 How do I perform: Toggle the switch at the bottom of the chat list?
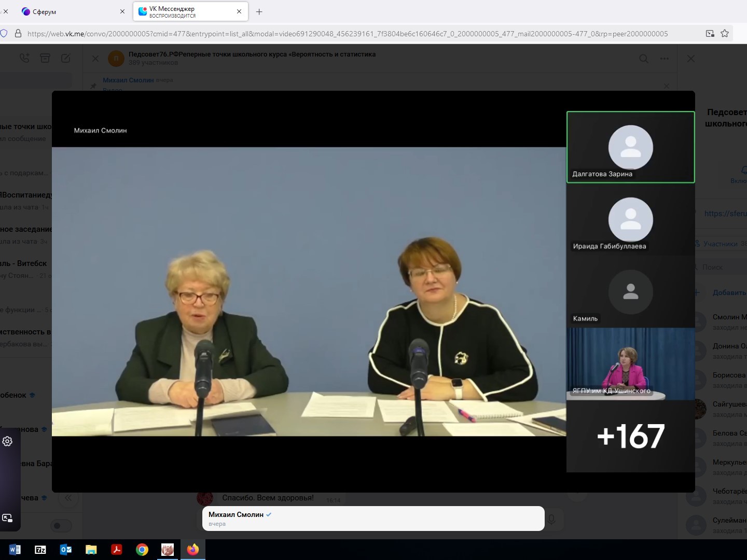coord(60,526)
